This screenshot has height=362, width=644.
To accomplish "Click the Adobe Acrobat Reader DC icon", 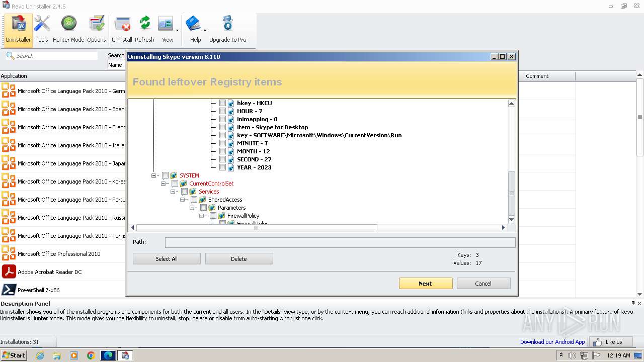I will tap(9, 272).
